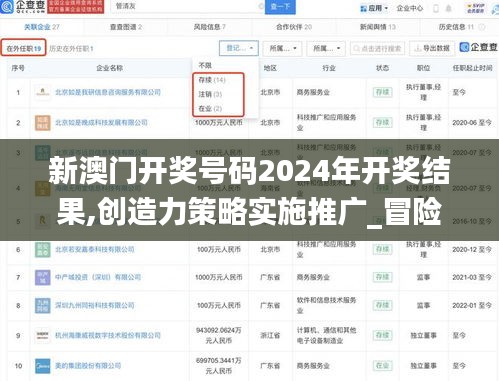
Task: Click the 存续 status tag in row 1
Action: point(382,92)
